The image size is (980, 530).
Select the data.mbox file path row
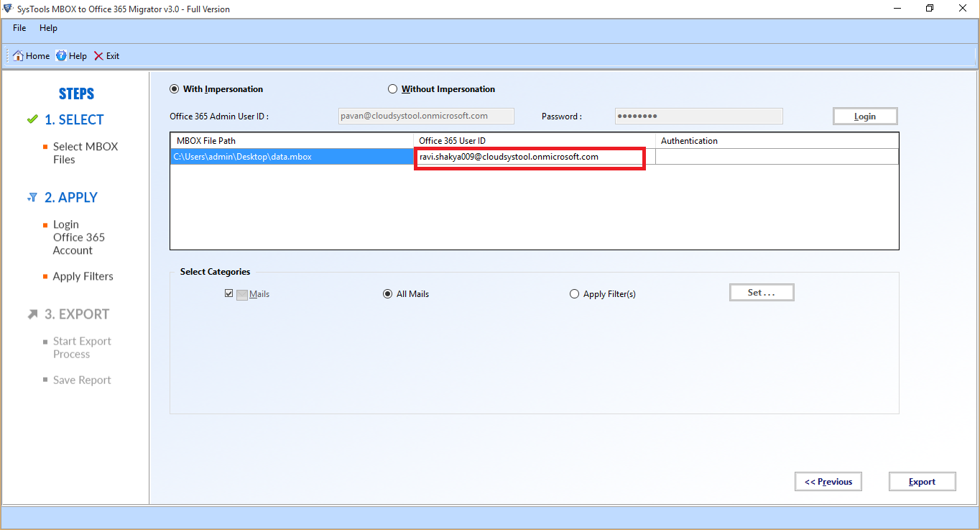point(292,157)
